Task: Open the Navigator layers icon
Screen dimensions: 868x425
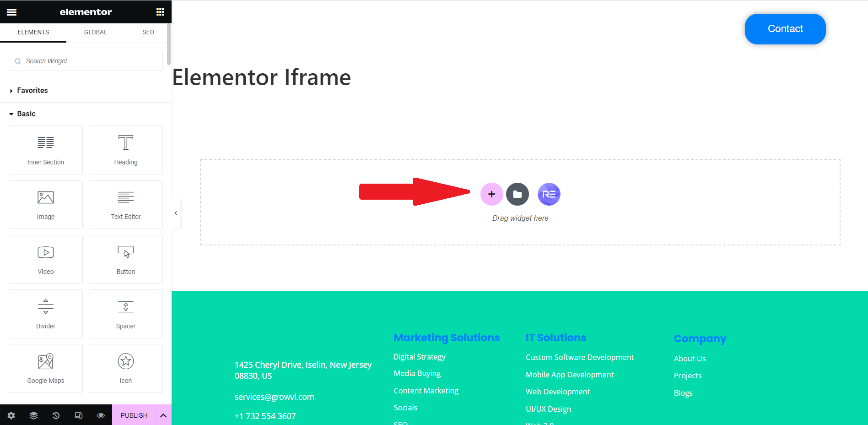Action: pos(33,415)
